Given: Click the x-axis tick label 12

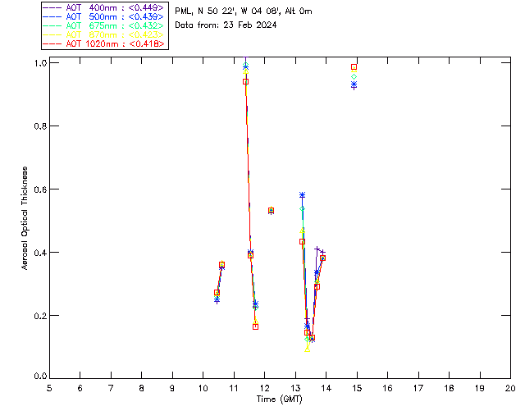Looking at the screenshot, I should tap(264, 388).
